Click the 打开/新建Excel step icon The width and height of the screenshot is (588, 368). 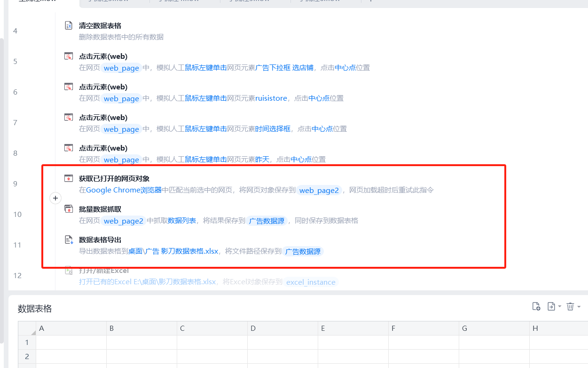pos(69,270)
